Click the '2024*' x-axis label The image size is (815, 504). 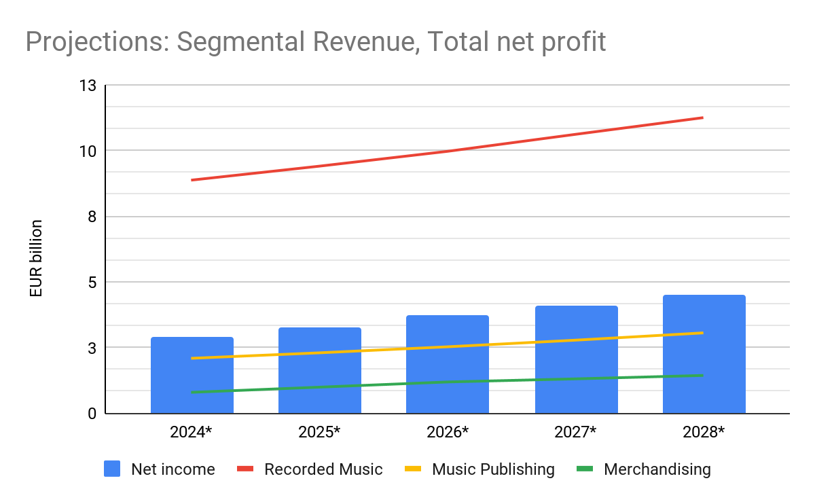tap(192, 431)
